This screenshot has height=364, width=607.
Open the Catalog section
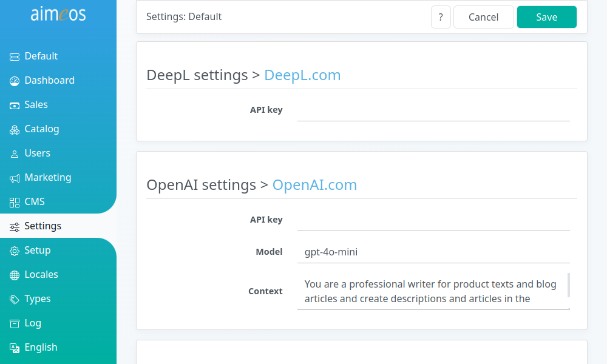(x=58, y=129)
